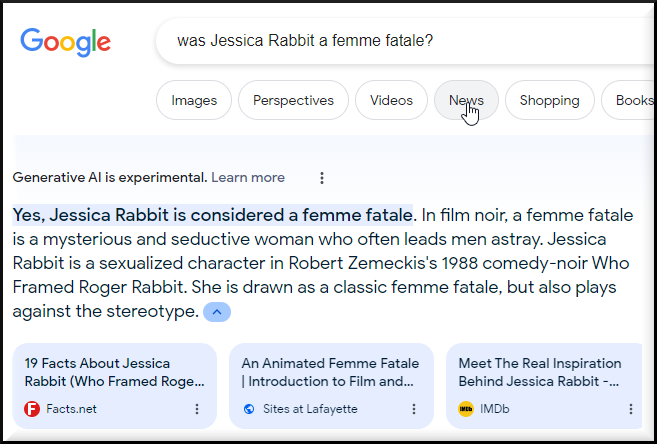Viewport: 657px width, 444px height.
Task: Open the 19 Facts About Jessica Rabbit card
Action: tap(112, 372)
